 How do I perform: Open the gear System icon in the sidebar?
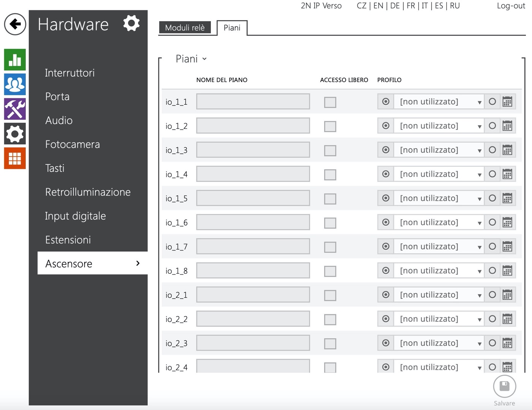coord(15,134)
